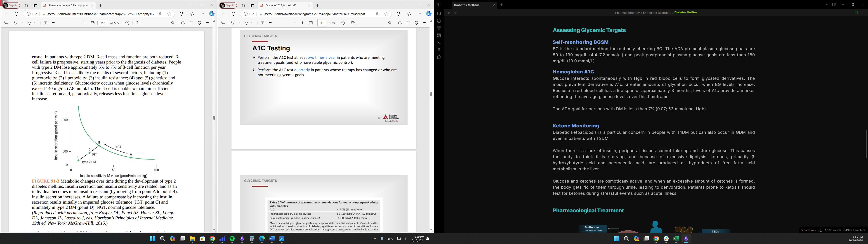
Task: Print the Pharmacotherapy PDF
Action: click(x=183, y=23)
